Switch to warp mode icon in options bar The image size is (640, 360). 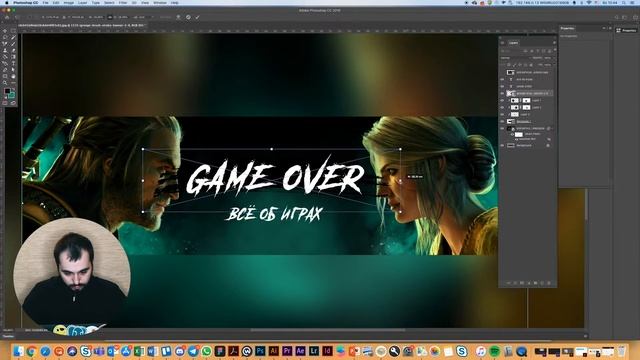tap(178, 17)
